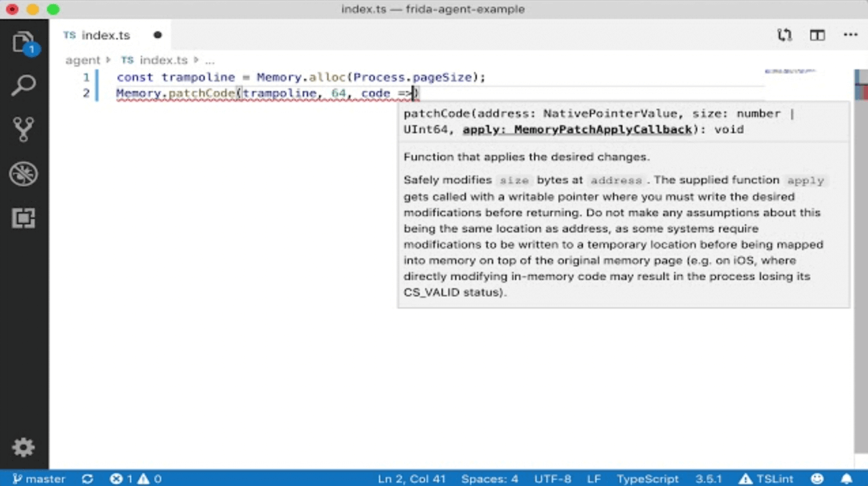
Task: Open the Manage gear icon
Action: pos(24,447)
